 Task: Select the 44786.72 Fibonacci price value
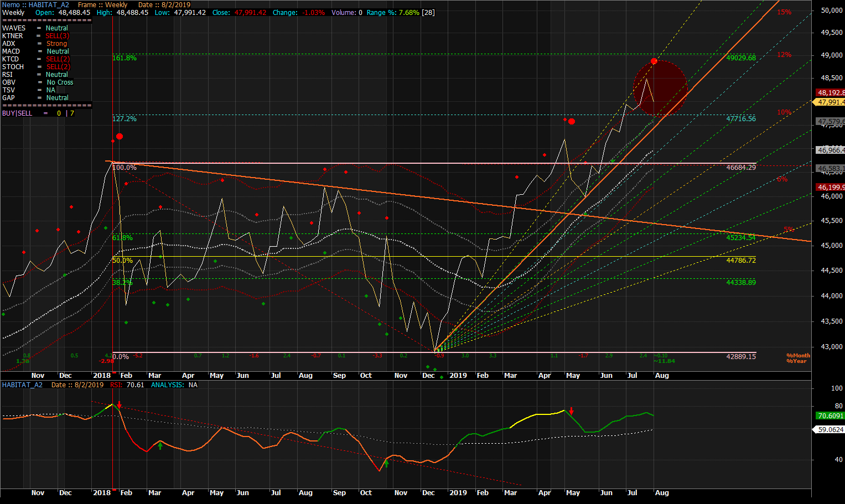(x=741, y=260)
